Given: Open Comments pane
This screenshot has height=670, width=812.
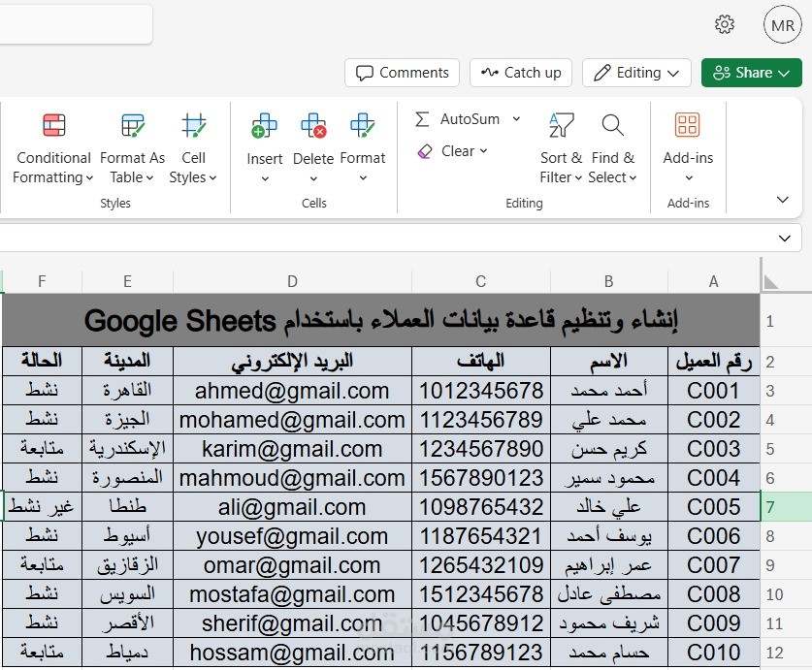Looking at the screenshot, I should pos(402,73).
